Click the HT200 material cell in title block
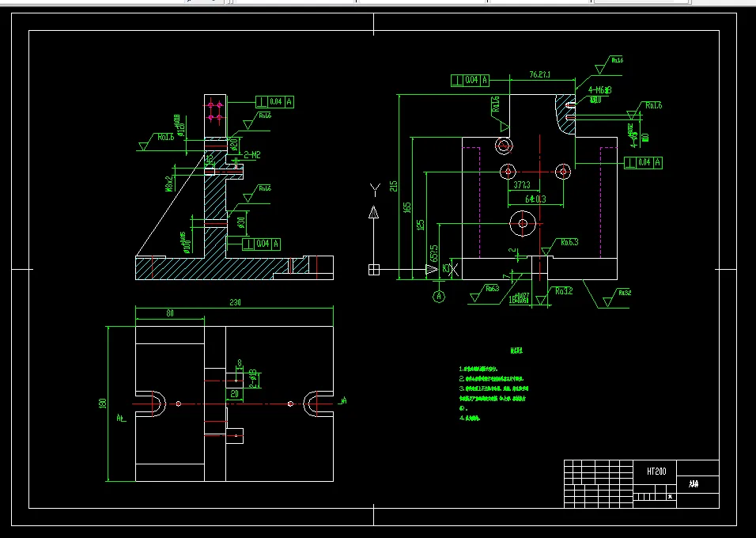 pos(656,472)
